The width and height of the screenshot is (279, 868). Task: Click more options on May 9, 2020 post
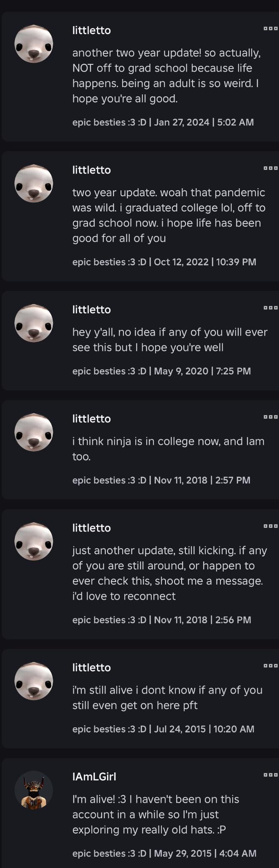pos(270,308)
